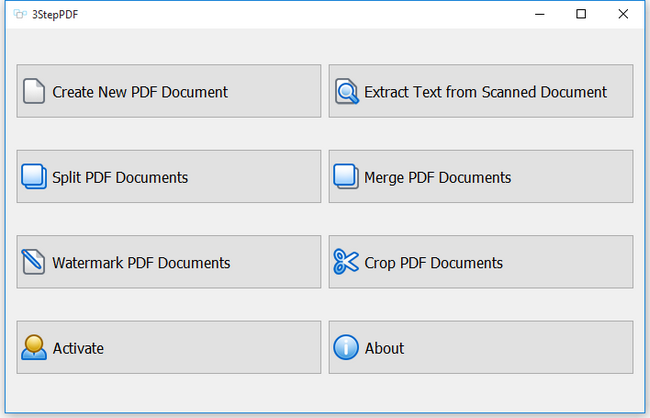Open the Create New PDF Document button
The height and width of the screenshot is (418, 650).
tap(140, 92)
